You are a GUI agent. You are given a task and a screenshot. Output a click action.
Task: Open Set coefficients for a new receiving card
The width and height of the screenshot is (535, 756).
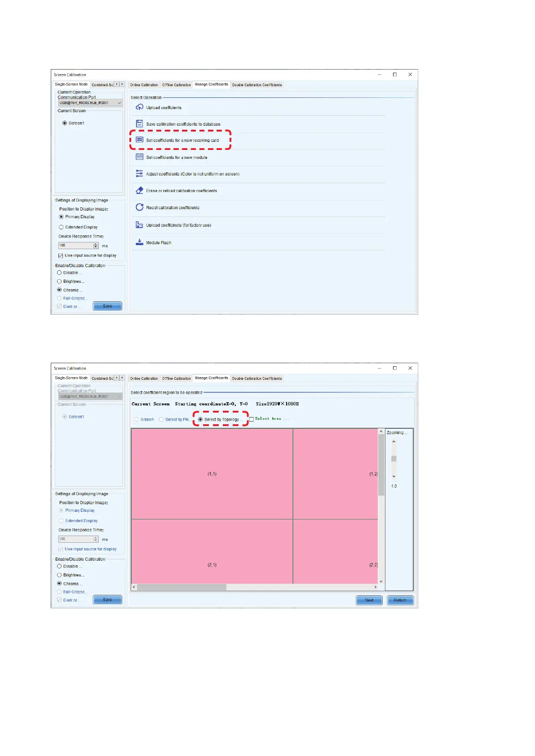point(182,140)
